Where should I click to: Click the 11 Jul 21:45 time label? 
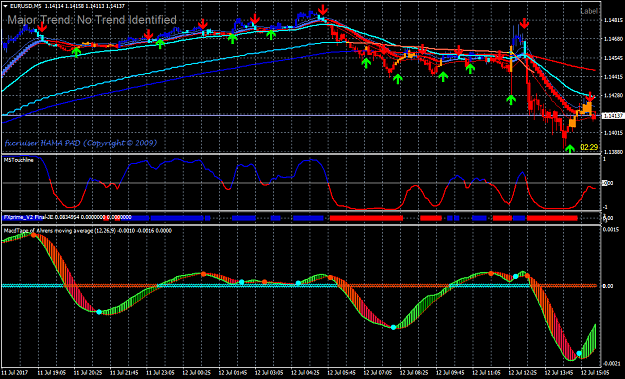[124, 373]
